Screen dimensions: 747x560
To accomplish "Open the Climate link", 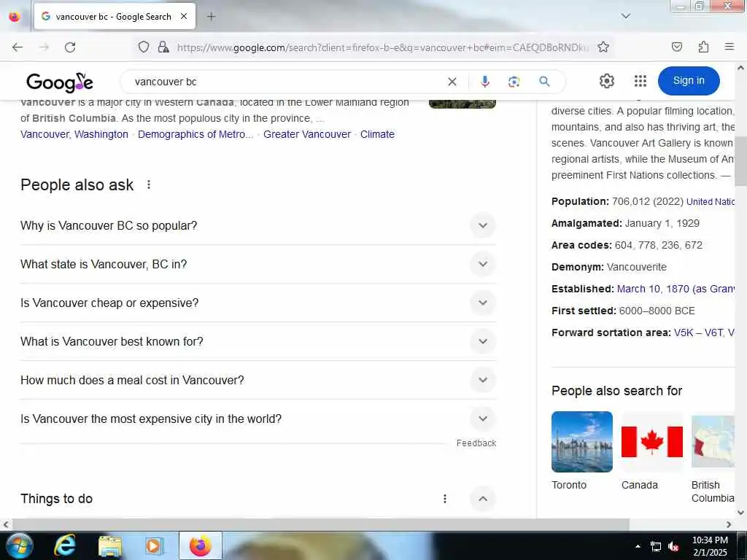I will pos(377,134).
